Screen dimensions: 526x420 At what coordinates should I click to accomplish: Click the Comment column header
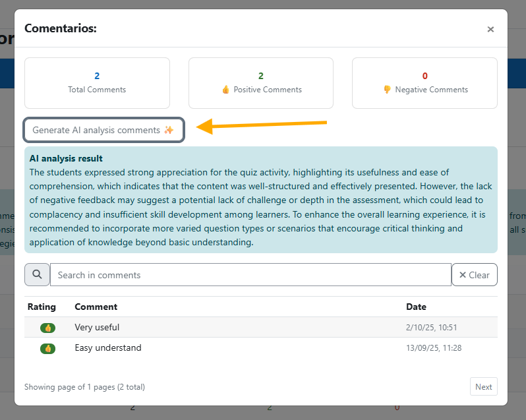point(96,307)
